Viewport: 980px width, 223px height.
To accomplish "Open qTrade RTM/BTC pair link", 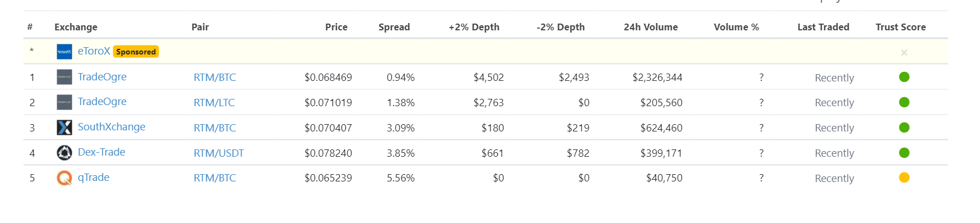I will pyautogui.click(x=215, y=178).
